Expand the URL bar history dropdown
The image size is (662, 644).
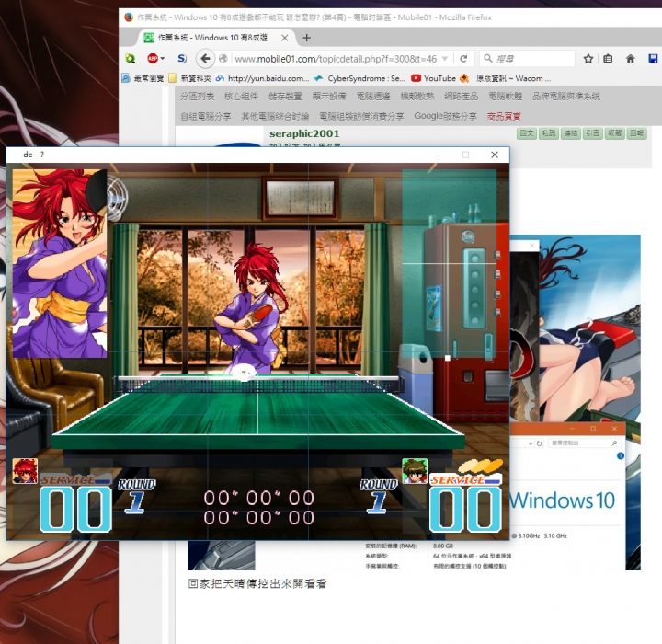point(445,59)
